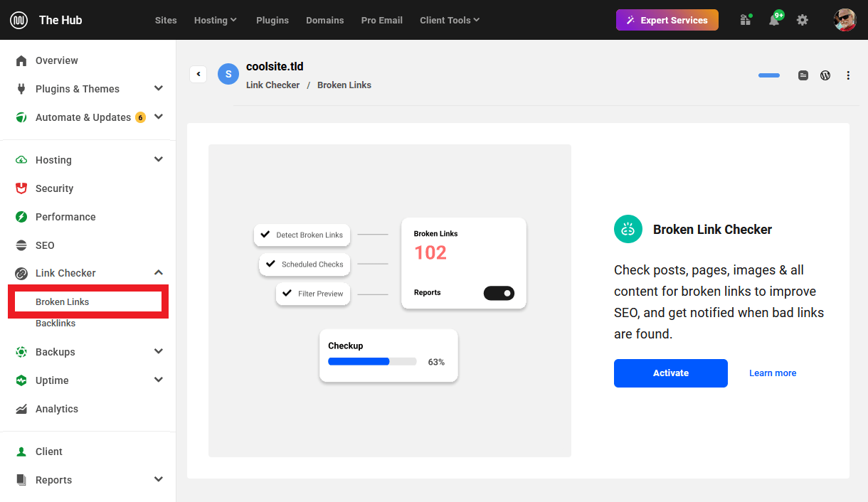
Task: Check the Filter Preview item
Action: pos(313,294)
